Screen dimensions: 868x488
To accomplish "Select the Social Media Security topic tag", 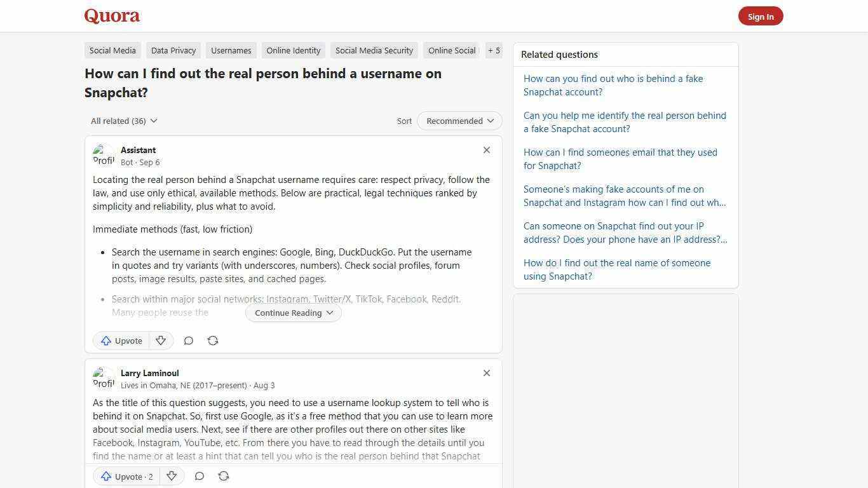I will tap(374, 50).
